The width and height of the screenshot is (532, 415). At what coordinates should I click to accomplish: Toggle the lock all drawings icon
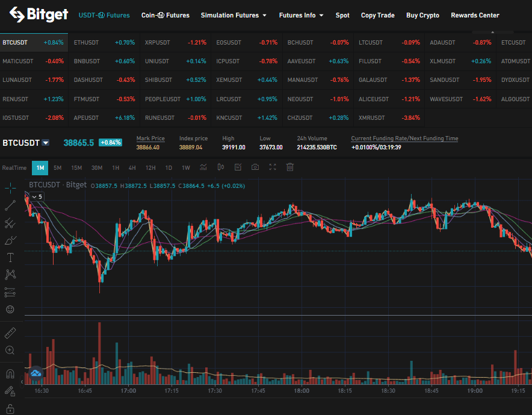coord(10,408)
